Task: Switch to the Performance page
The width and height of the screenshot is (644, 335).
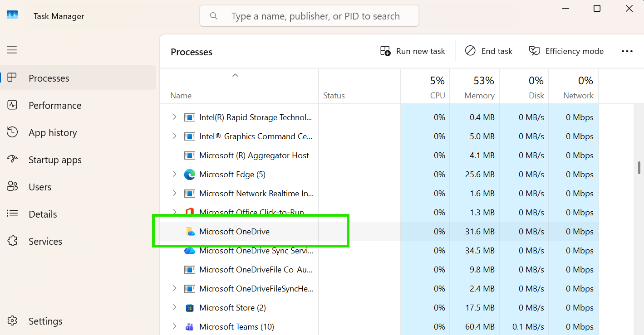Action: tap(78, 105)
